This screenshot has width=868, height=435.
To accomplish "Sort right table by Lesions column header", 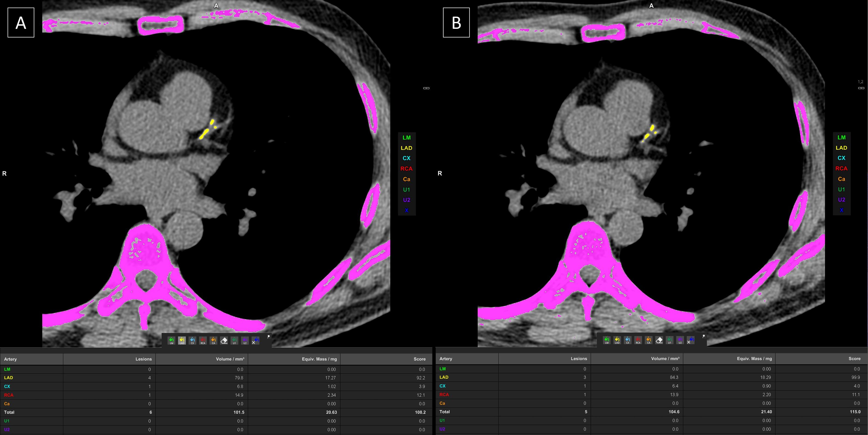I will click(545, 359).
